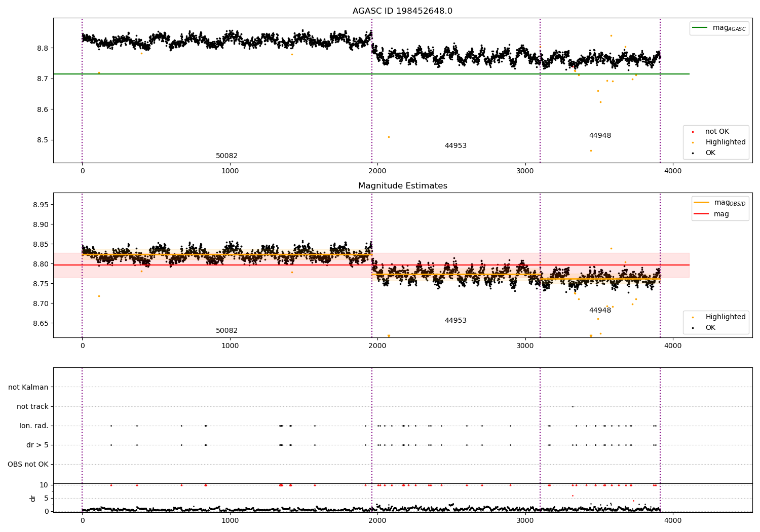
Task: Click obsid label 44948 in AGASC ID plot
Action: click(x=600, y=136)
